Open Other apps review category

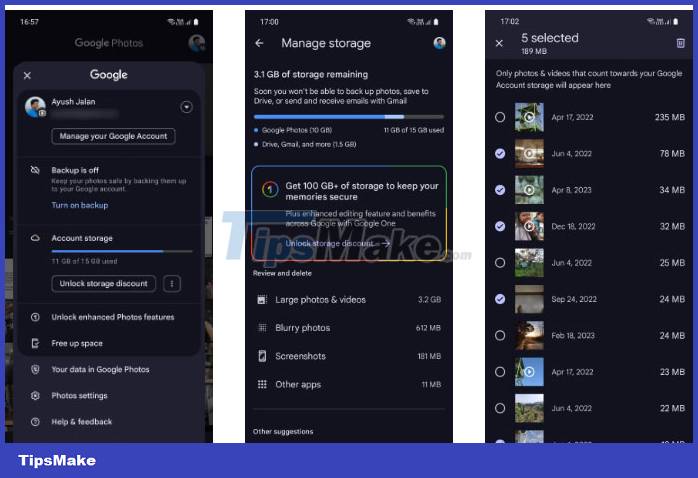point(349,385)
